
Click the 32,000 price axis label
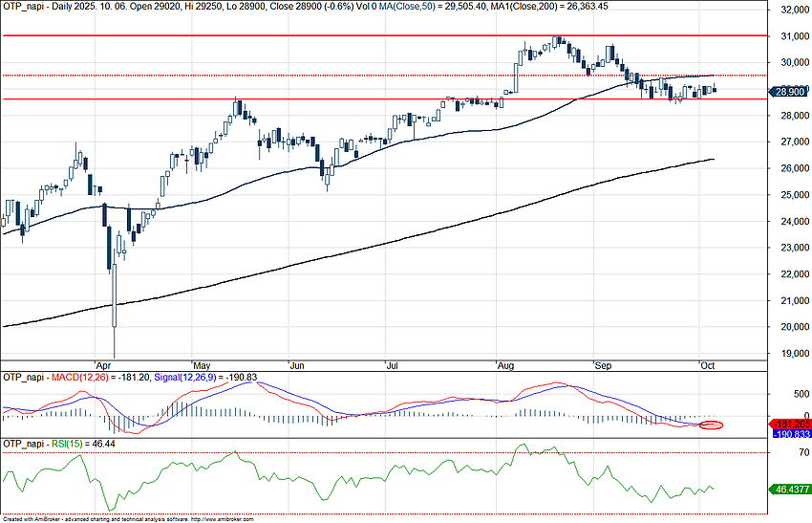click(x=791, y=10)
